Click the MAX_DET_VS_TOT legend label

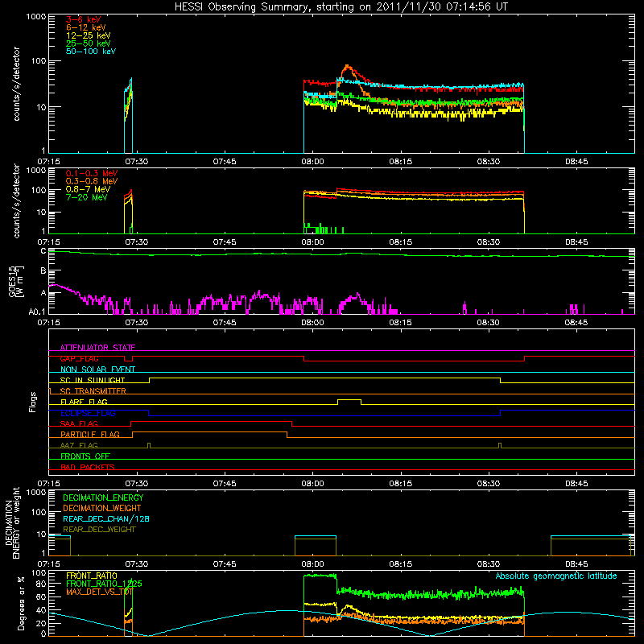click(99, 592)
